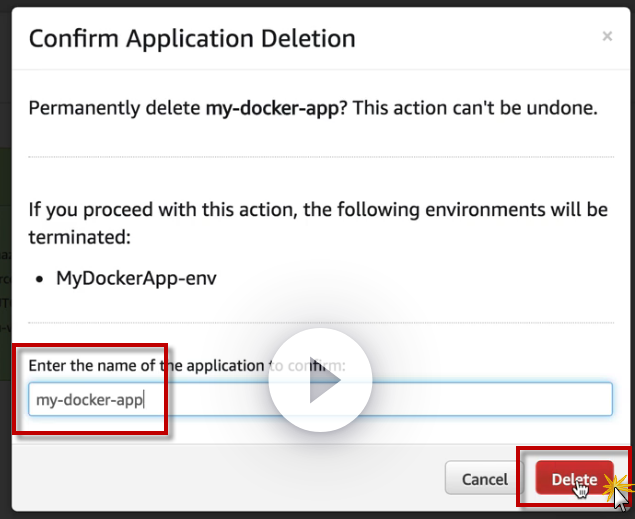
Task: Cancel the application deletion
Action: (485, 479)
